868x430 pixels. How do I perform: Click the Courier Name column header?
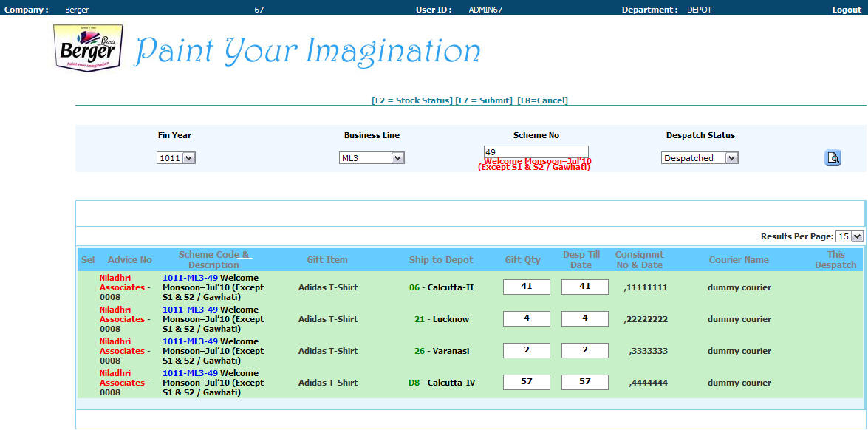739,259
